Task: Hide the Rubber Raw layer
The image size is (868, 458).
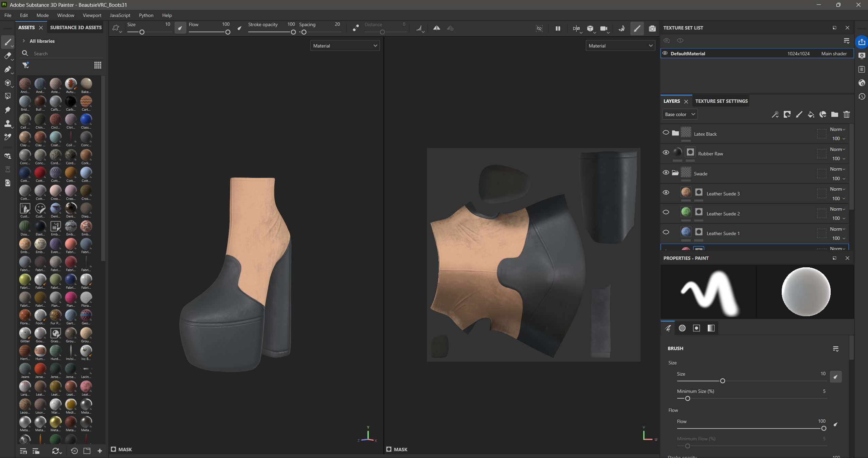Action: pos(666,152)
